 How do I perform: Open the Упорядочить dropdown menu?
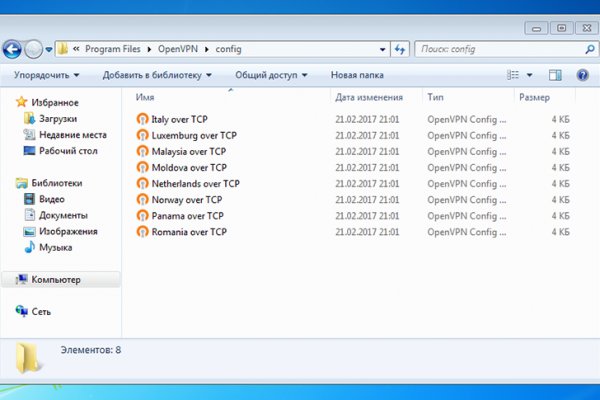coord(47,75)
